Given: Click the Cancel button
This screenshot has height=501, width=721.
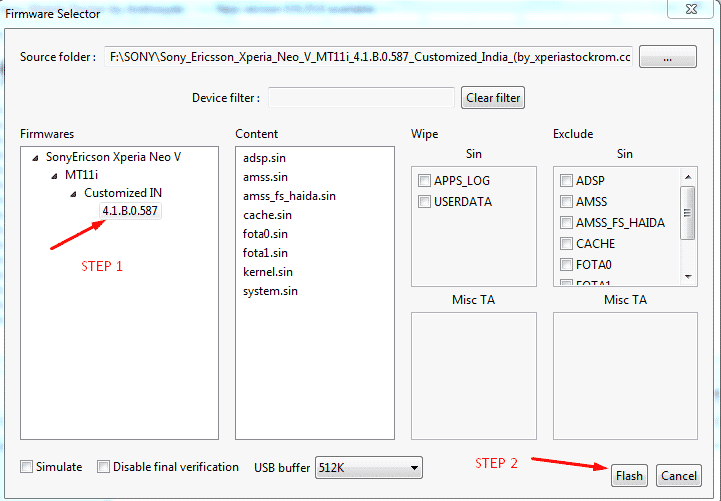Looking at the screenshot, I should click(x=679, y=476).
